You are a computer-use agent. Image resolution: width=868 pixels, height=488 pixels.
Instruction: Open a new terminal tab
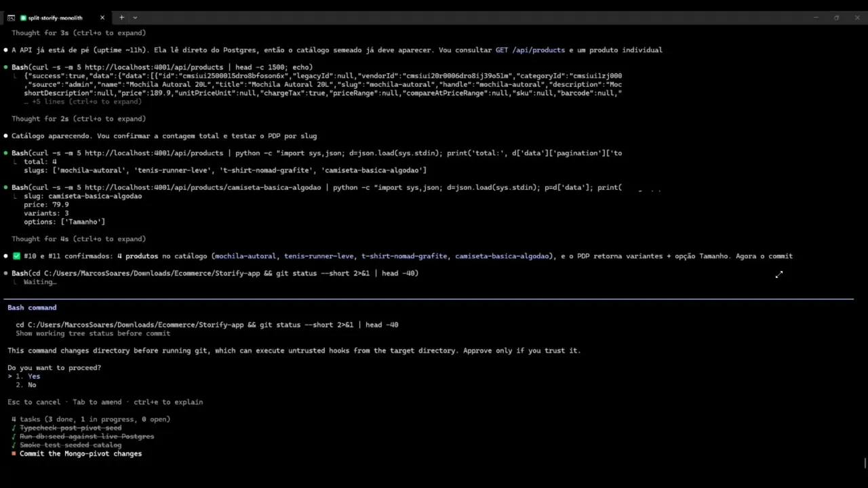click(122, 18)
